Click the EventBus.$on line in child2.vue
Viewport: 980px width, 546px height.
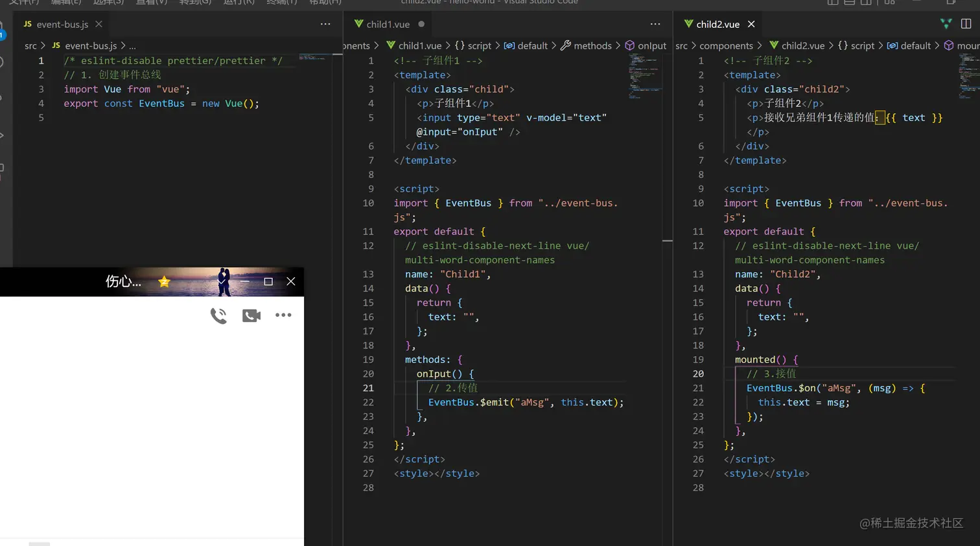(x=836, y=389)
